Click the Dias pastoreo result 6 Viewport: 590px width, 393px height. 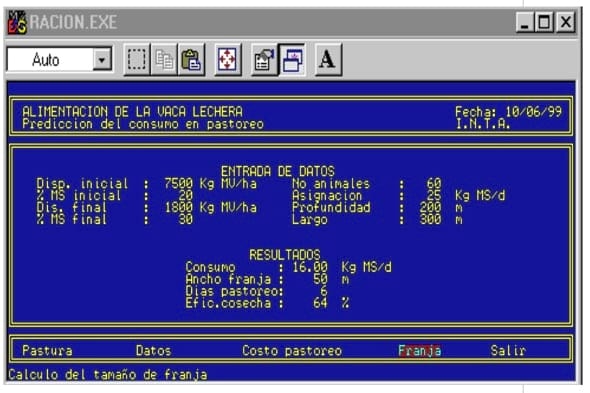click(324, 291)
